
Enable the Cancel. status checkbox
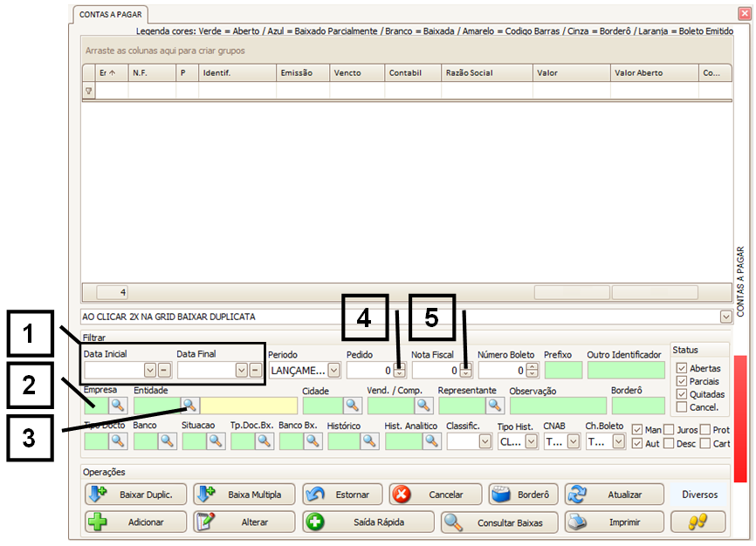[682, 407]
